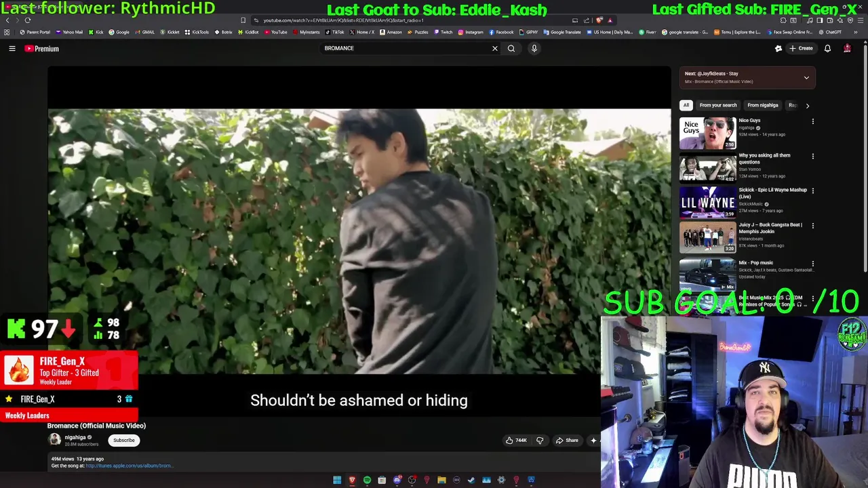
Task: Open Juicy J Buck Gangsta Beat video
Action: coord(707,237)
